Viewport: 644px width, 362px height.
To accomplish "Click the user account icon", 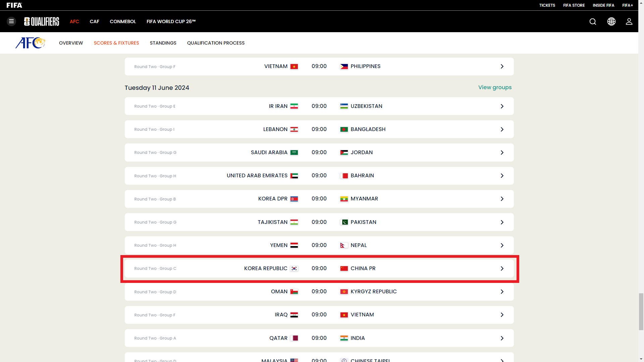I will point(629,21).
